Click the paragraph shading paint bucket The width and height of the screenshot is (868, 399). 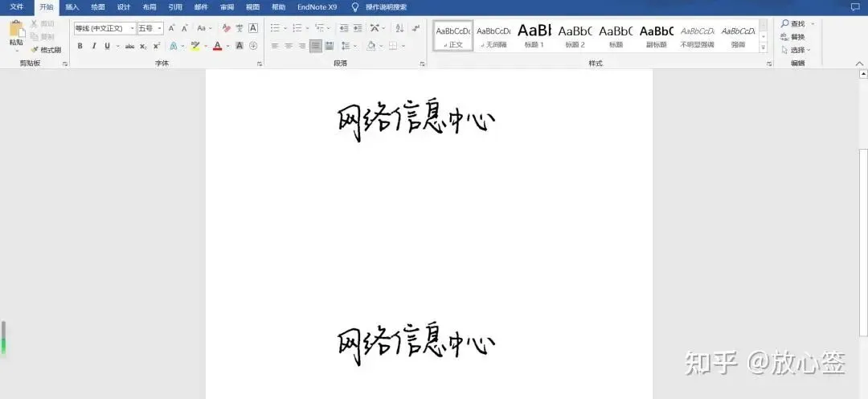click(x=371, y=46)
